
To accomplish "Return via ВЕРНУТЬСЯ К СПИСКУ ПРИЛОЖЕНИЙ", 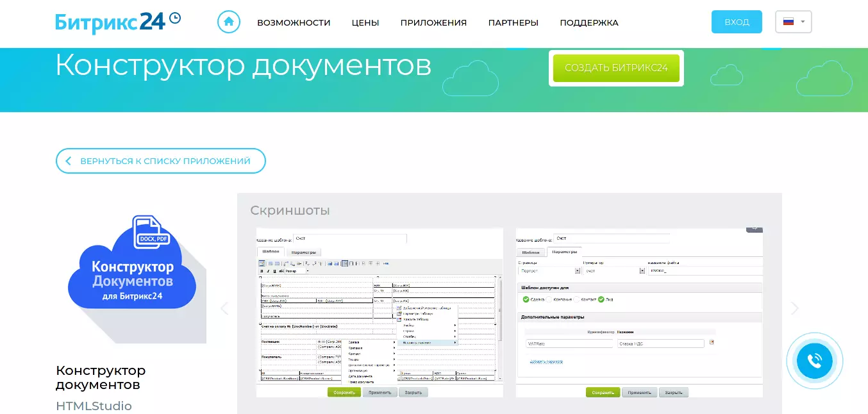I will [161, 161].
